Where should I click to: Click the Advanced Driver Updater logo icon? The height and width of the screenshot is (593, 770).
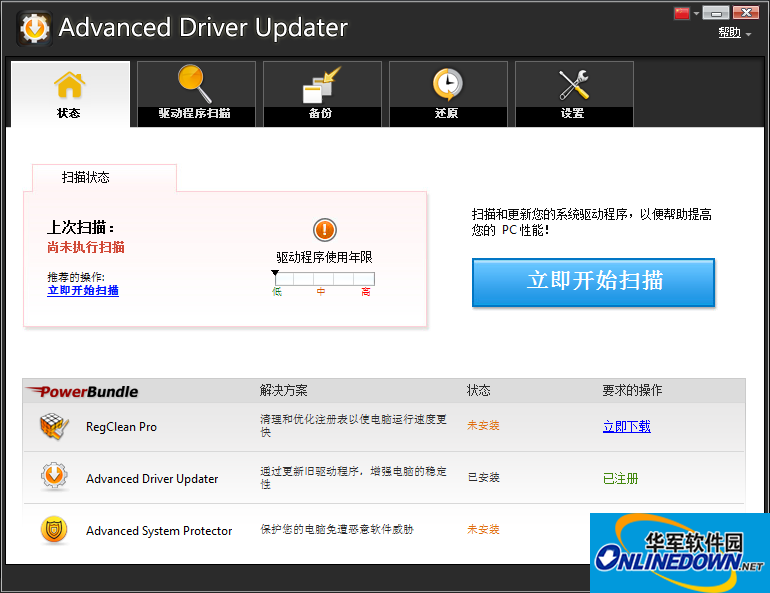pos(34,28)
